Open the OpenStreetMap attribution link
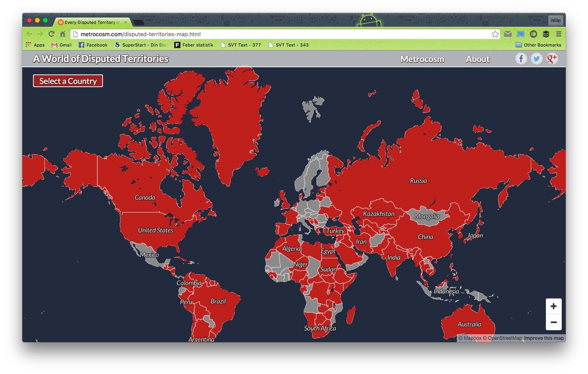The height and width of the screenshot is (374, 588). coord(502,338)
